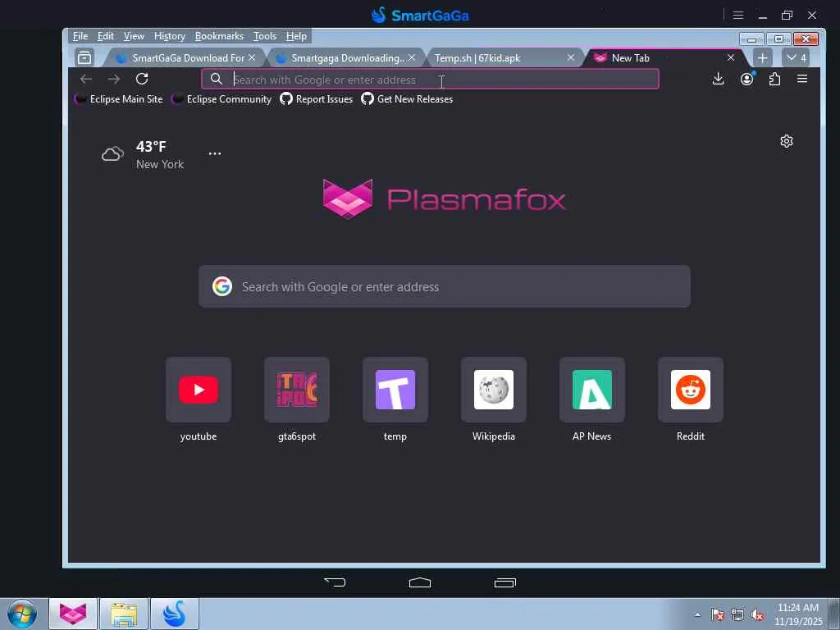This screenshot has width=840, height=630.
Task: Open the Firefox View tab overview icon
Action: (x=84, y=57)
